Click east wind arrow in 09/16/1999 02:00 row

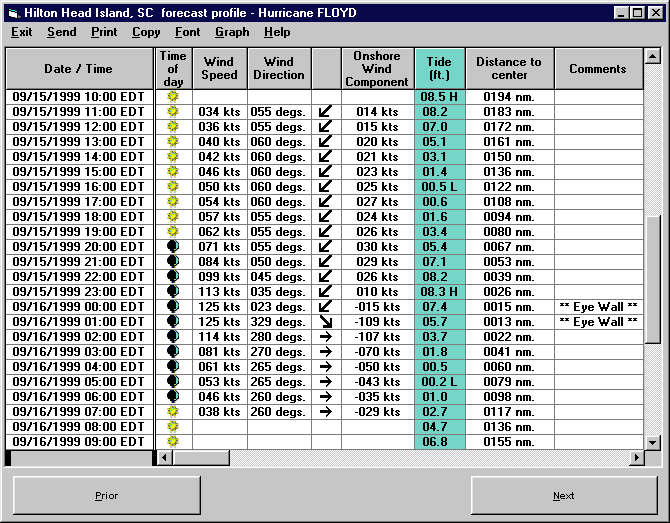[326, 337]
